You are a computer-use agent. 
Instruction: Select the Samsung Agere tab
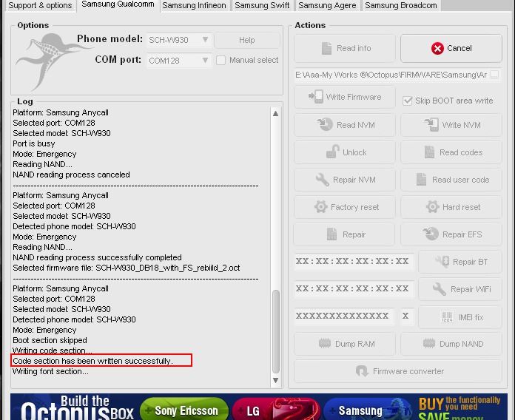327,6
